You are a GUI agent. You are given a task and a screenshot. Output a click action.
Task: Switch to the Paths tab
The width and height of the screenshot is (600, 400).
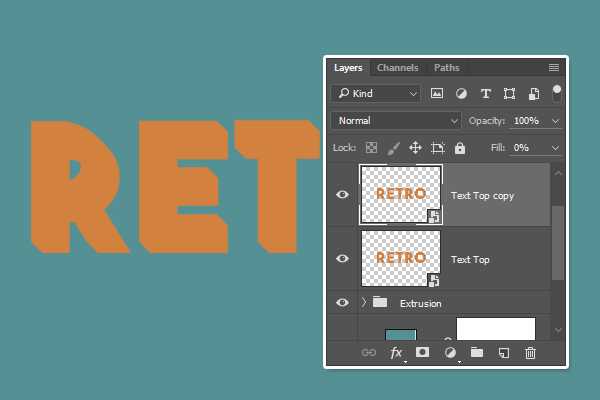(x=447, y=68)
